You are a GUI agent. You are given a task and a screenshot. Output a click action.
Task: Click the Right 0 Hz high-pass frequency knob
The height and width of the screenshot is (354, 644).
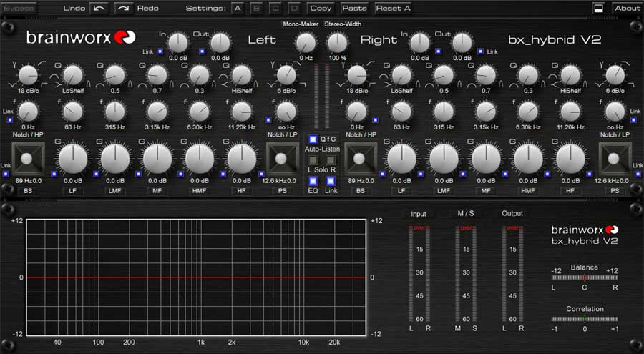tap(357, 112)
